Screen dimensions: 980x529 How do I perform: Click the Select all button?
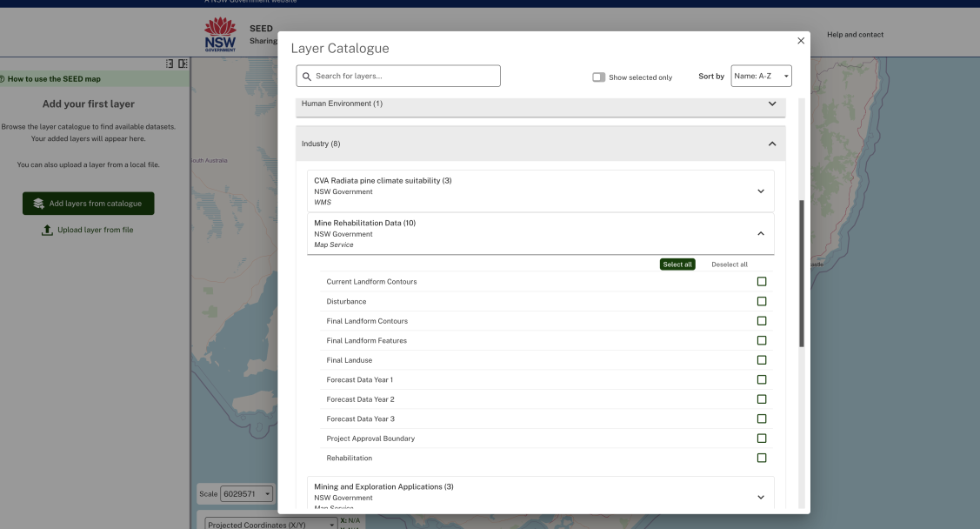click(677, 264)
